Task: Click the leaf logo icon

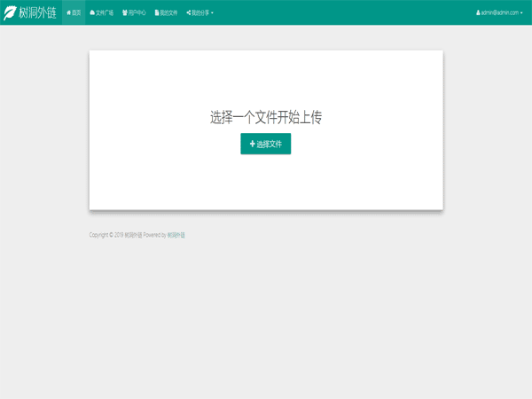Action: tap(11, 12)
